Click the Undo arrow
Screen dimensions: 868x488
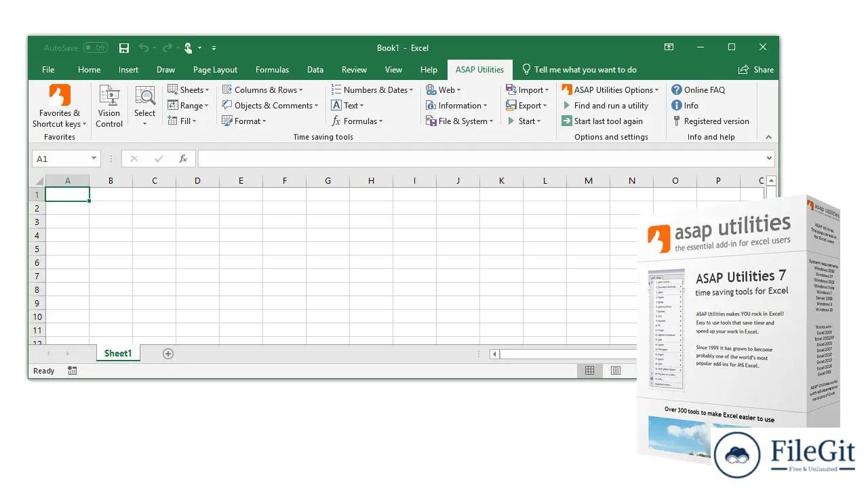(x=143, y=48)
